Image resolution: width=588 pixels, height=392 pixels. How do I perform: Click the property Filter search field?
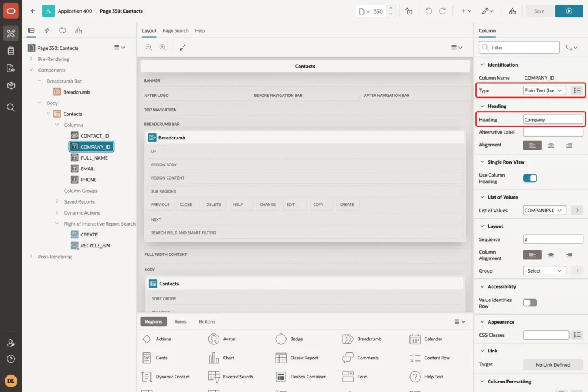click(x=519, y=48)
